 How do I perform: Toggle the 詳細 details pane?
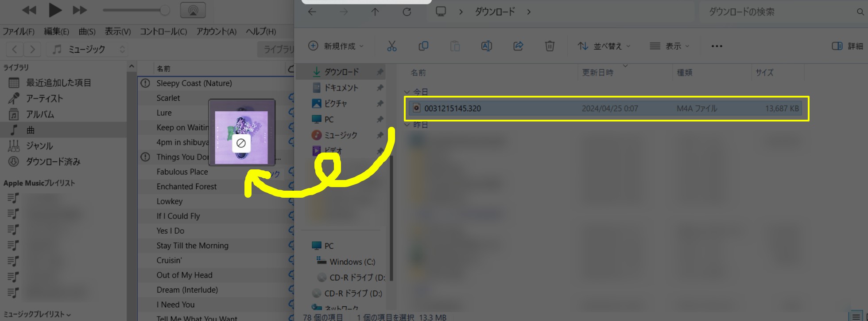tap(848, 46)
